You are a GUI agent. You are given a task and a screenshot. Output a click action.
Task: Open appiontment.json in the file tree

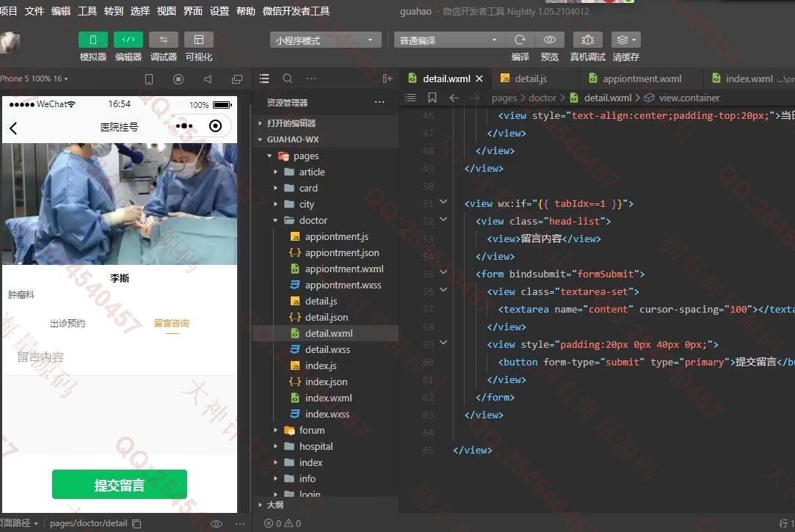pos(324,253)
